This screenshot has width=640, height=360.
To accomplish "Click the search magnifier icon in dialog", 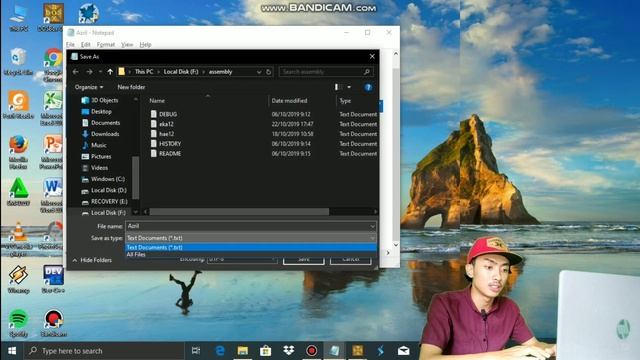I will [x=367, y=72].
